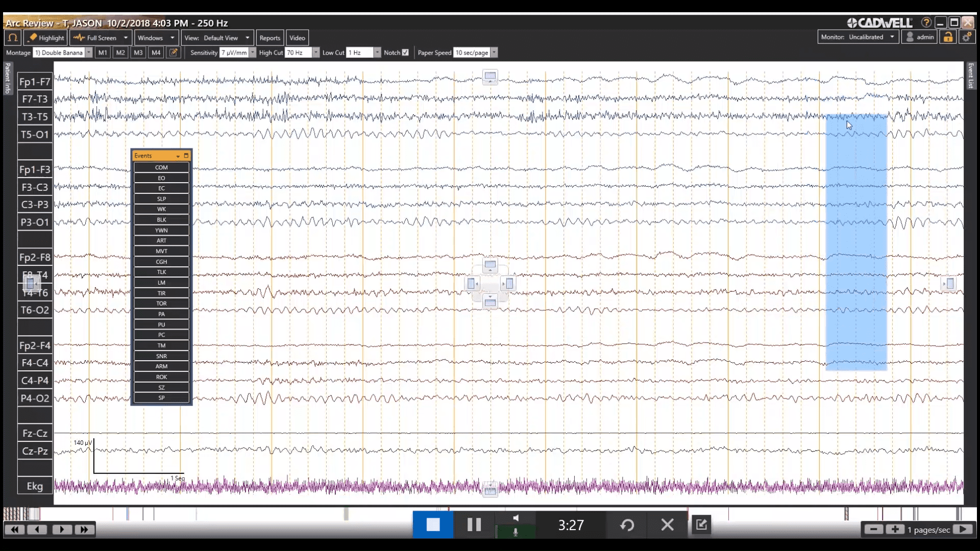Screen dimensions: 980x551
Task: Mute the speaker in the playback bar
Action: click(x=516, y=518)
